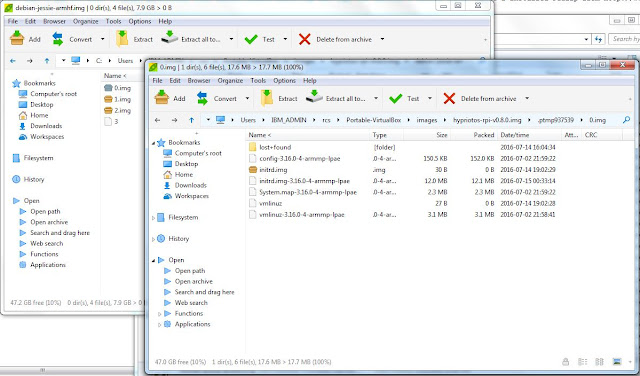
Task: Click lock icon in front window status bar
Action: pos(565,362)
